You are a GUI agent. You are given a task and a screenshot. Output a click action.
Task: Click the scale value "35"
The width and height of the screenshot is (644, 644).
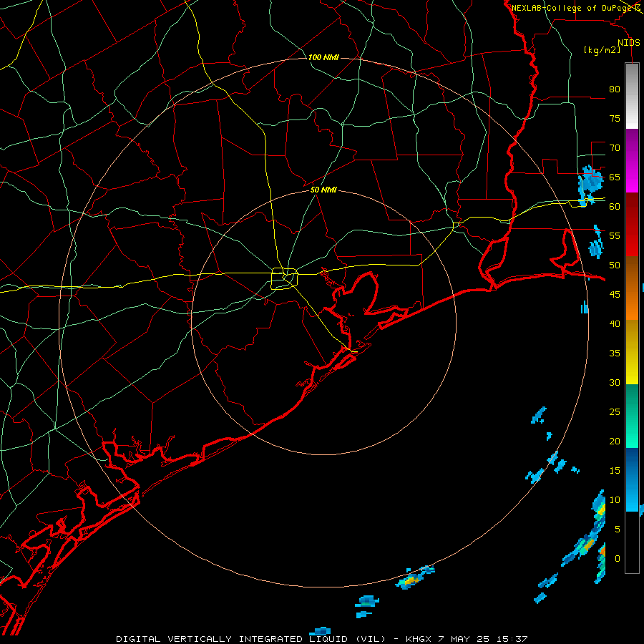[615, 353]
